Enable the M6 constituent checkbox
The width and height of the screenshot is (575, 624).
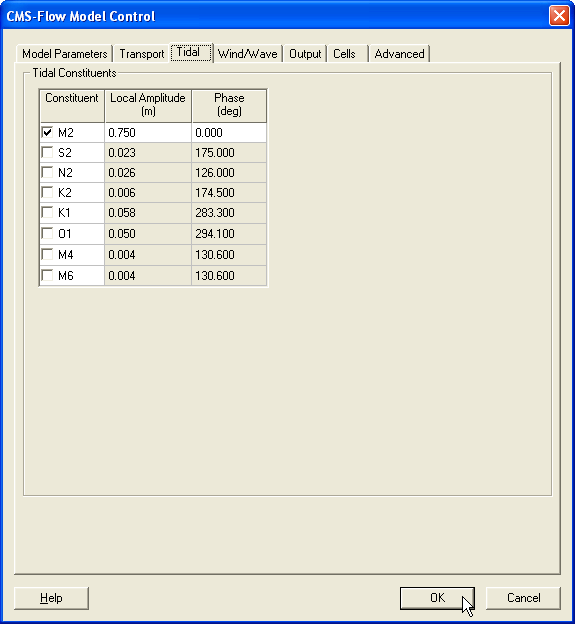(47, 275)
